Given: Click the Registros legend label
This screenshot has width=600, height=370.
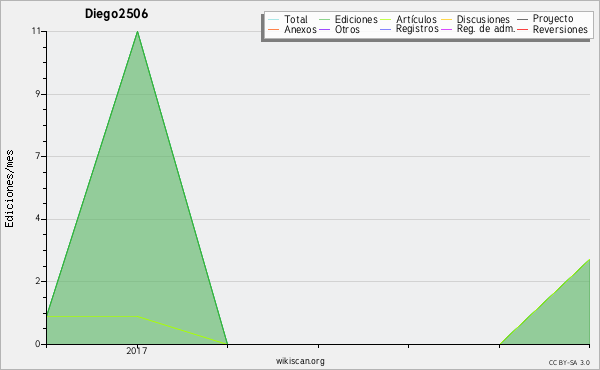Looking at the screenshot, I should tap(417, 29).
